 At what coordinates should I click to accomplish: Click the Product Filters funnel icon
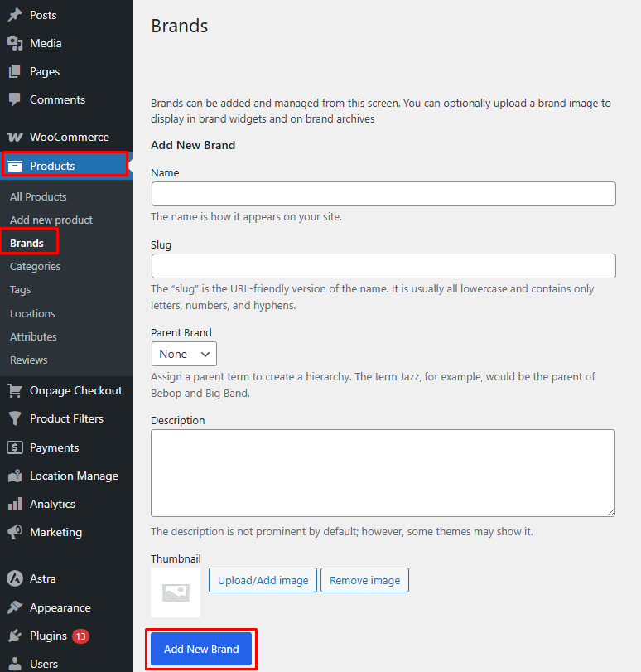15,418
